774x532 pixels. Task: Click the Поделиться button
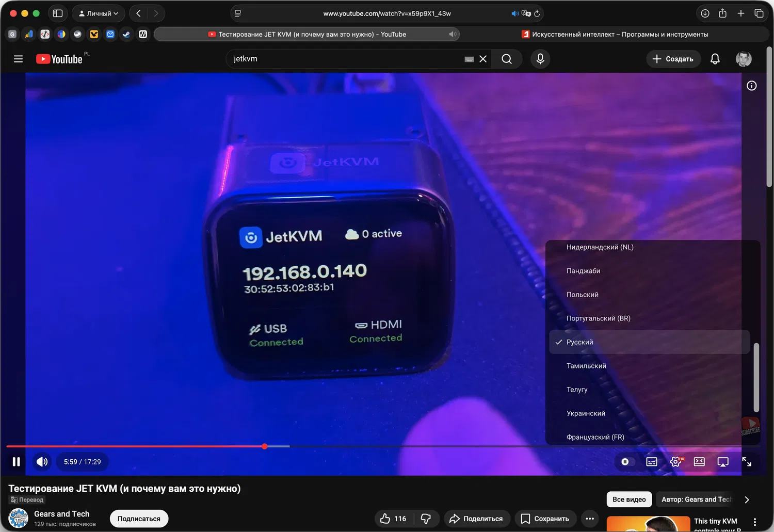pyautogui.click(x=476, y=519)
